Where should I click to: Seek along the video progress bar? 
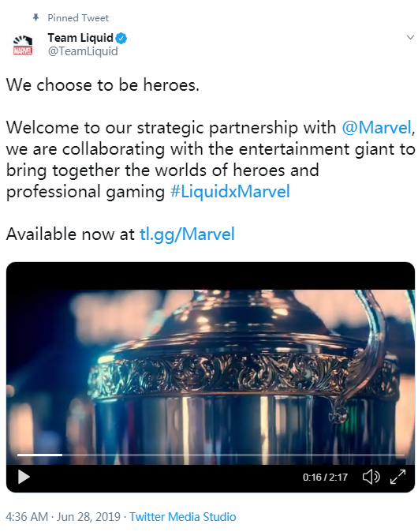coord(211,455)
